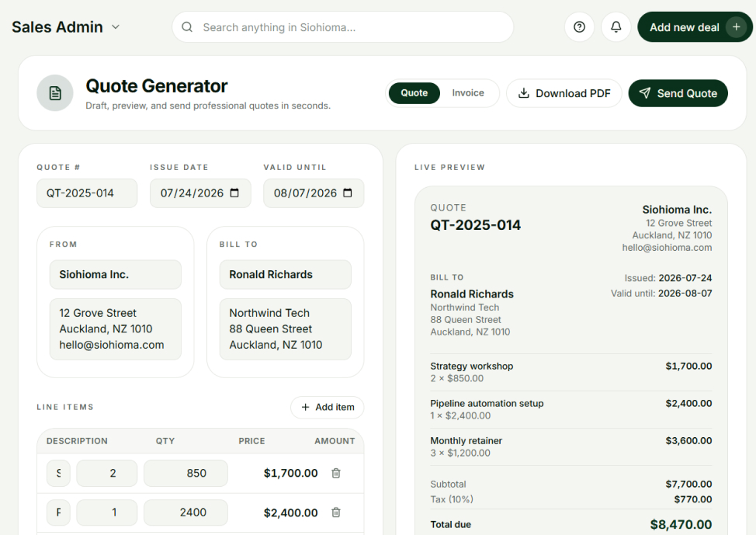The height and width of the screenshot is (535, 756).
Task: Click the QTY column header
Action: pos(165,441)
